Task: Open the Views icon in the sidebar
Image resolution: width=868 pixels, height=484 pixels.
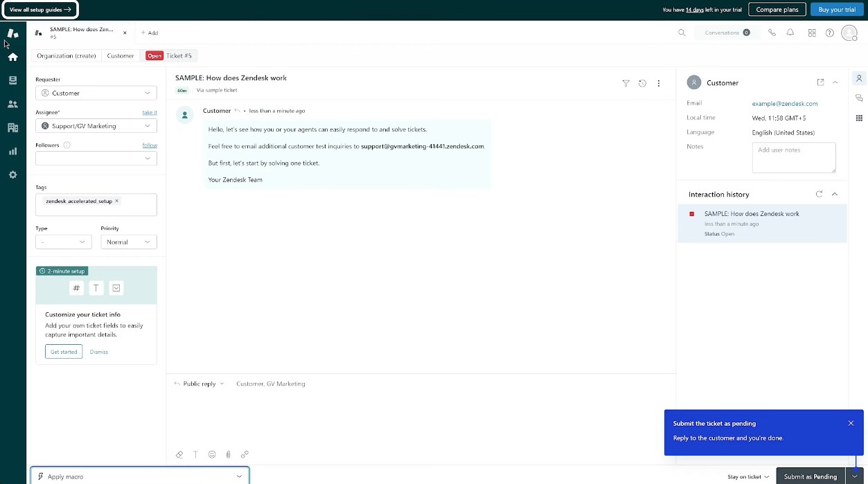Action: (x=12, y=80)
